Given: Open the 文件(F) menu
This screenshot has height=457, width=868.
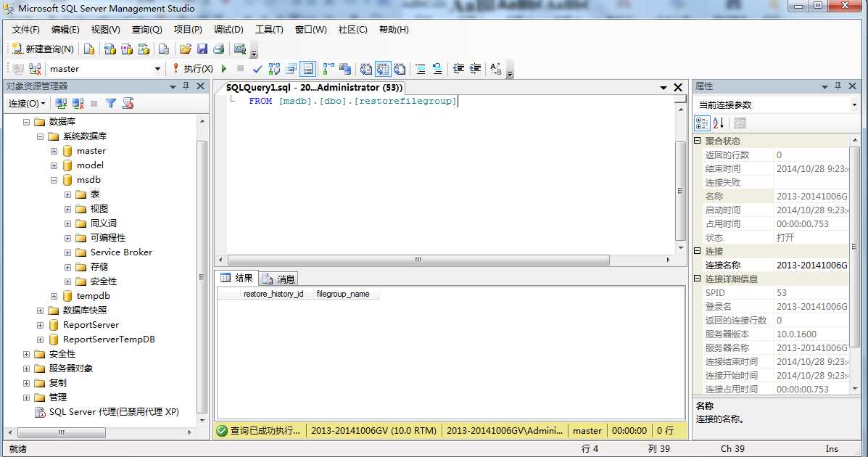Looking at the screenshot, I should [x=26, y=29].
